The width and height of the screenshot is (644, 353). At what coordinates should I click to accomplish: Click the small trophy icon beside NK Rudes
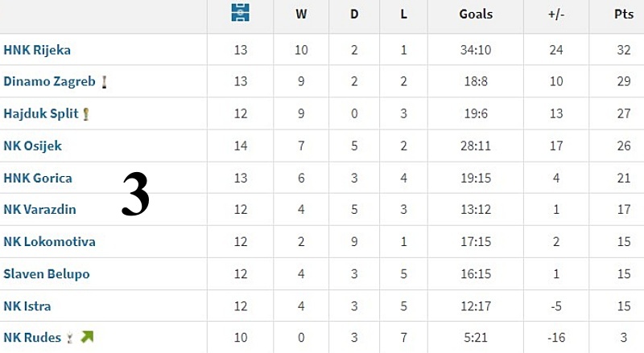click(x=70, y=338)
